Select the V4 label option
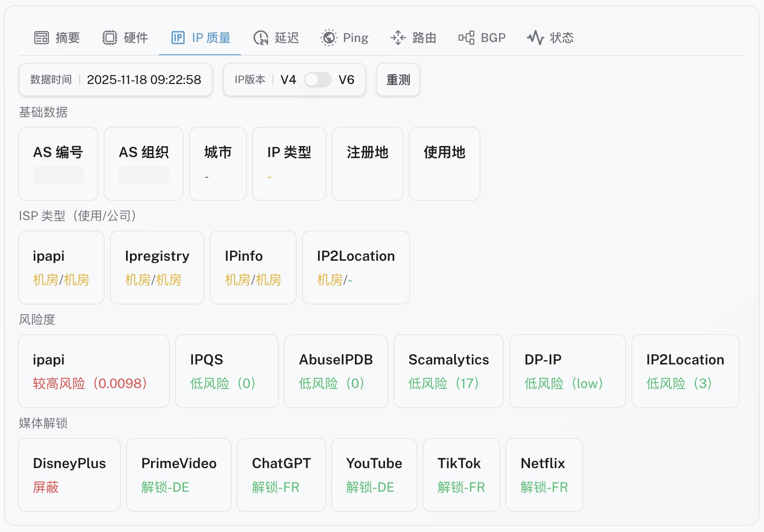 click(288, 80)
